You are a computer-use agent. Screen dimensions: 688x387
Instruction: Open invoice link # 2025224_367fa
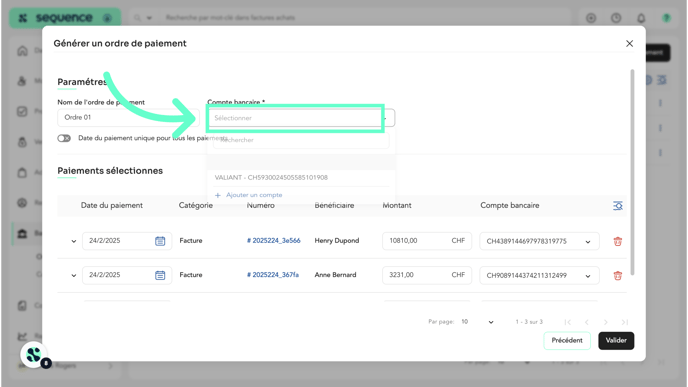pyautogui.click(x=273, y=275)
